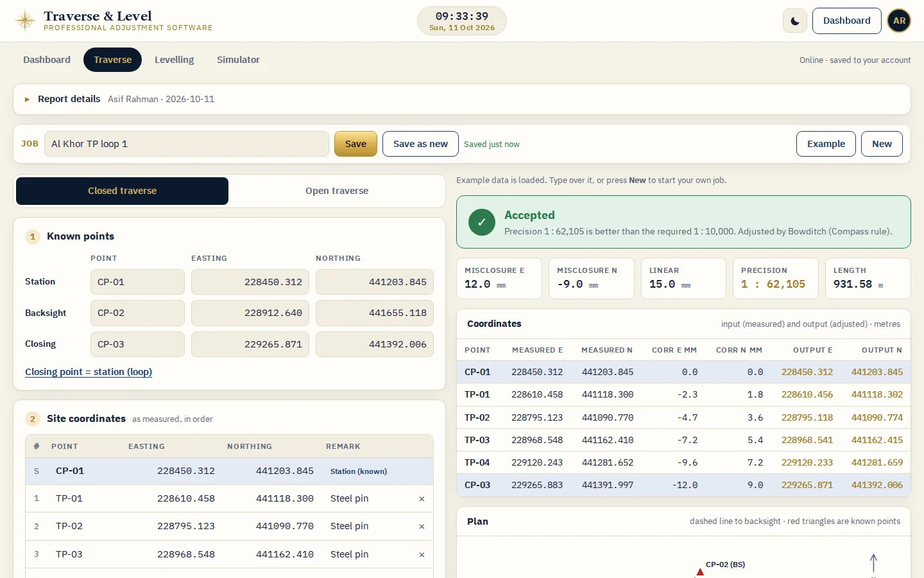Viewport: 924px width, 578px height.
Task: Toggle dark mode with the moon icon
Action: (795, 21)
